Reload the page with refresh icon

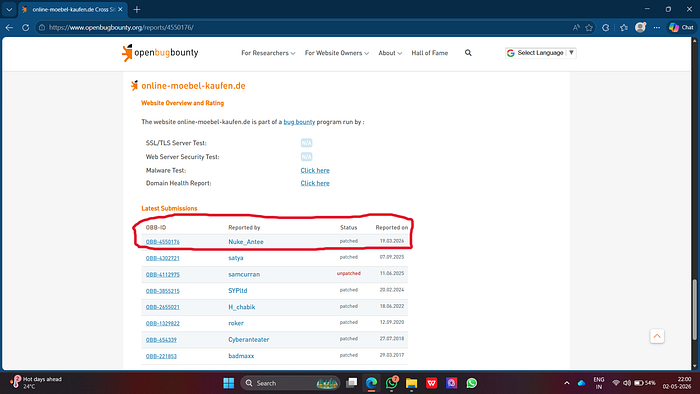25,27
